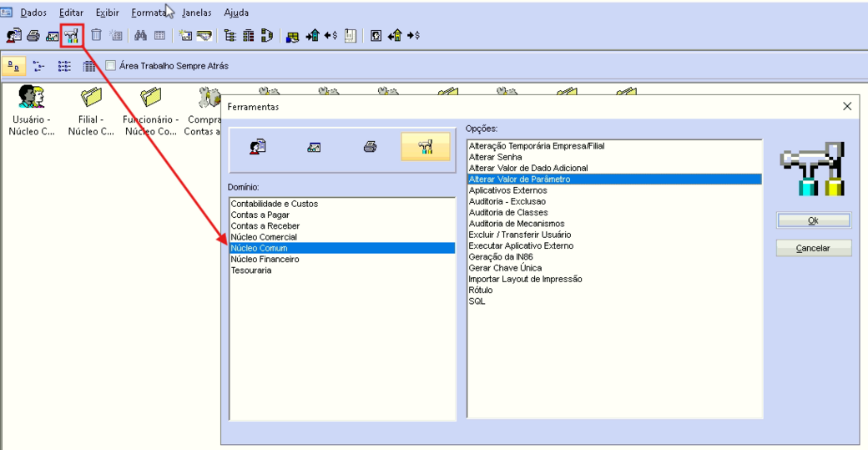The width and height of the screenshot is (868, 450).
Task: Open the Filial - Núcleo Comum folder icon
Action: pyautogui.click(x=91, y=111)
